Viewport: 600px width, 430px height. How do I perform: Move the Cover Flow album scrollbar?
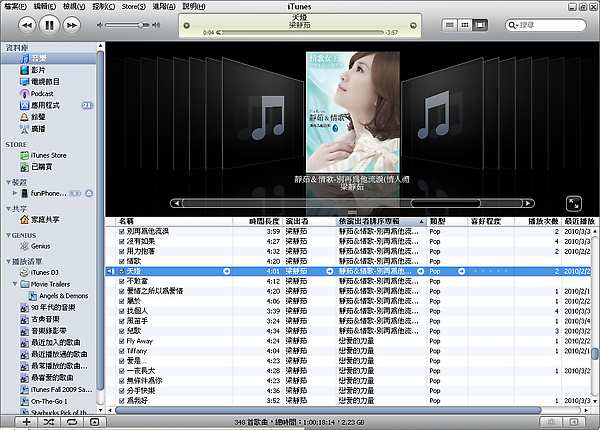click(x=445, y=203)
